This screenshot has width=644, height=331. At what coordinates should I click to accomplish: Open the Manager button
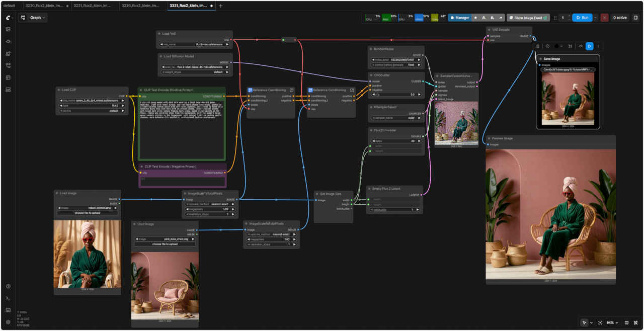(x=459, y=18)
